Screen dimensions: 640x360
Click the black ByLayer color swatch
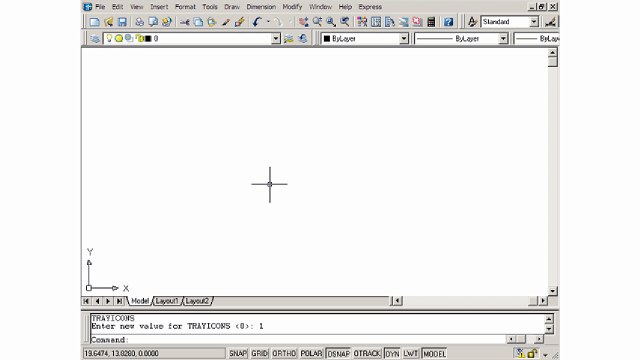click(x=327, y=38)
